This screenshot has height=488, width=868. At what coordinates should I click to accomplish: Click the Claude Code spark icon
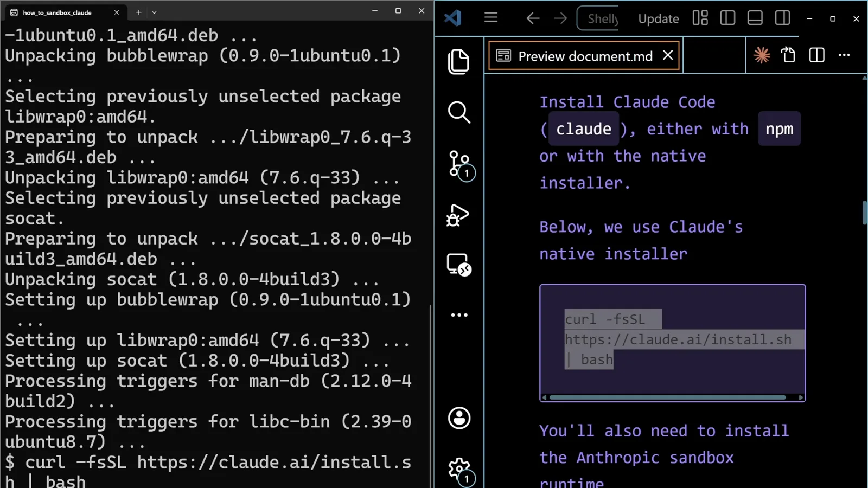point(762,55)
